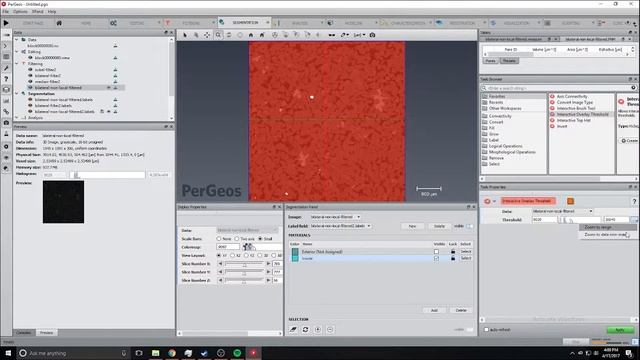Open the Help menu
The width and height of the screenshot is (640, 360).
click(52, 12)
